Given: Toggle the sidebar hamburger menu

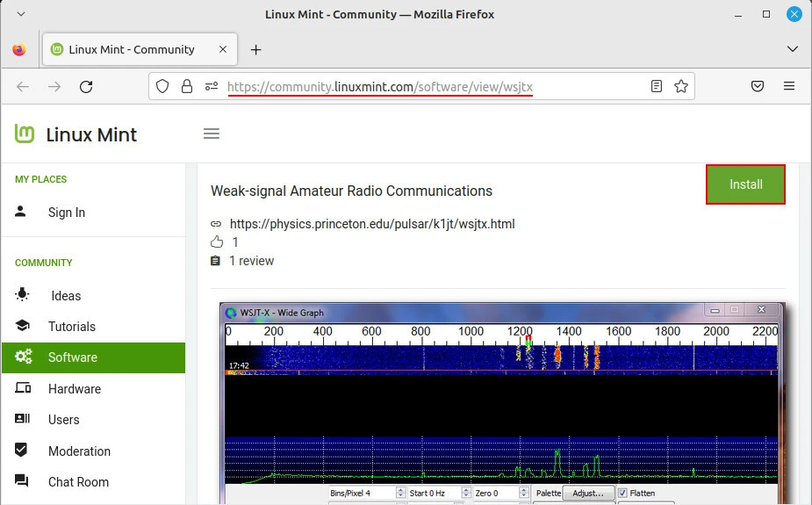Looking at the screenshot, I should (212, 133).
